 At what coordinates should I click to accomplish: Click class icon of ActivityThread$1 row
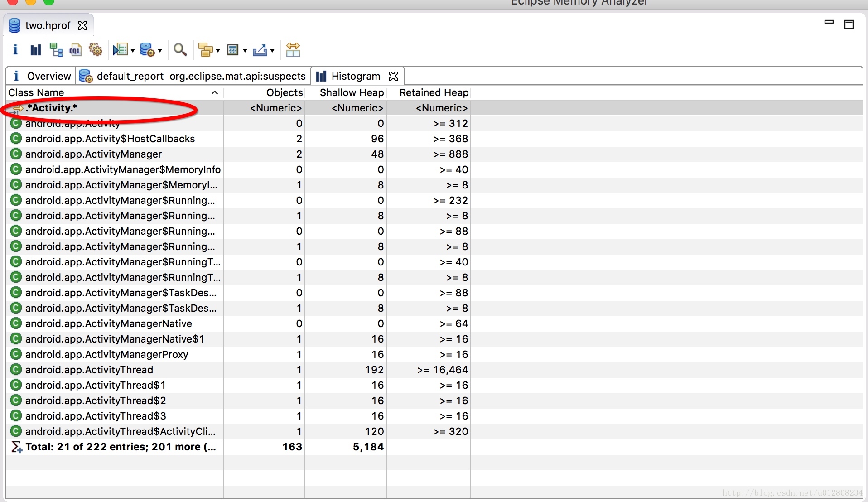tap(16, 385)
